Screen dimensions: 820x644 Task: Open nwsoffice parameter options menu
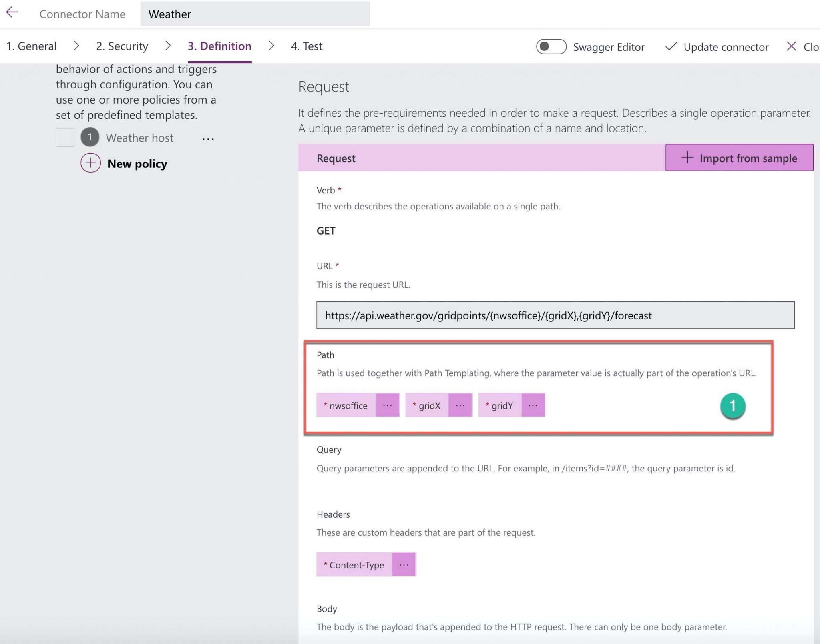pos(387,405)
